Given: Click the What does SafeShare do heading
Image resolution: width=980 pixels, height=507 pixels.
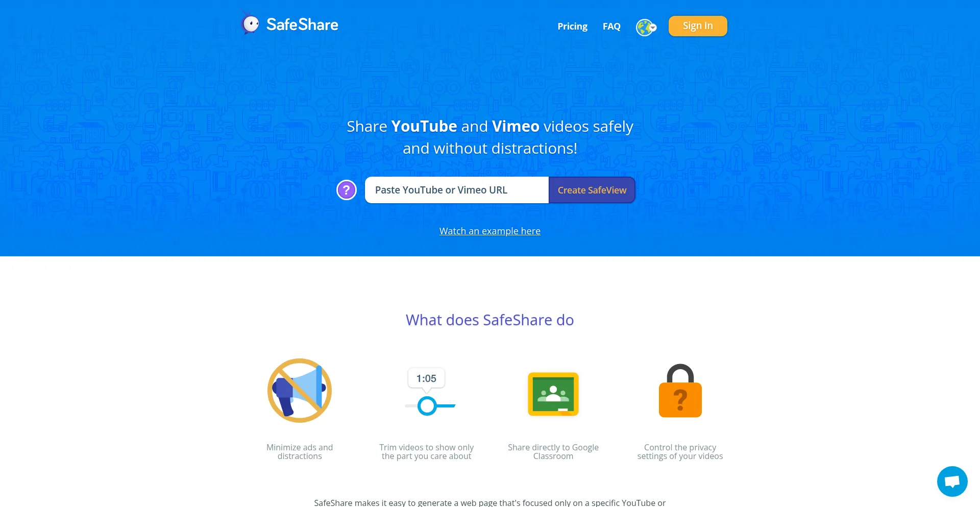Looking at the screenshot, I should click(490, 320).
